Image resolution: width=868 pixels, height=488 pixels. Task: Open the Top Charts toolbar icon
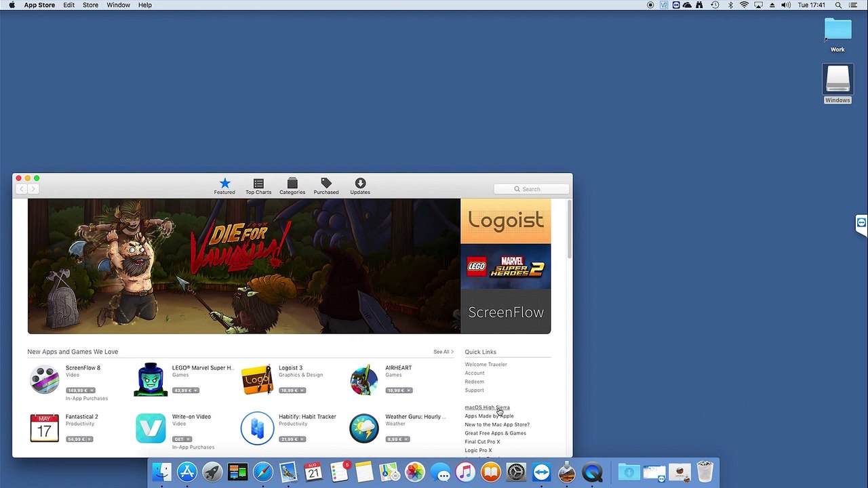(x=258, y=184)
